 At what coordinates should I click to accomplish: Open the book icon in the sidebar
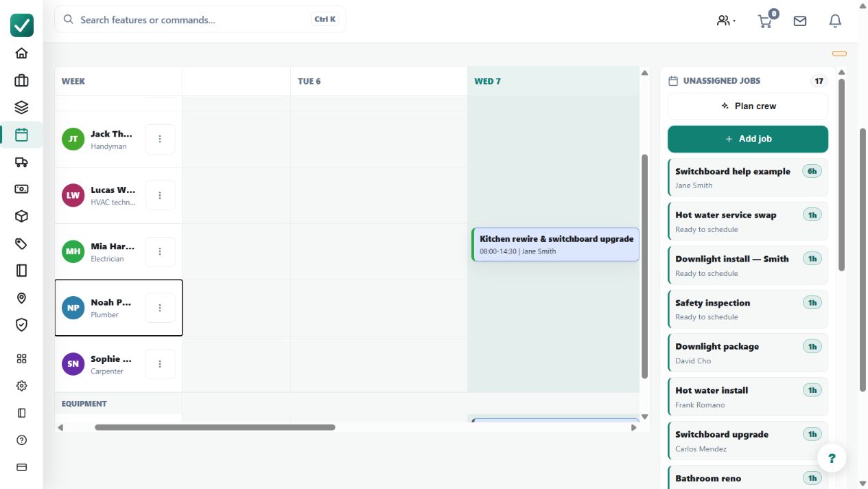point(21,271)
